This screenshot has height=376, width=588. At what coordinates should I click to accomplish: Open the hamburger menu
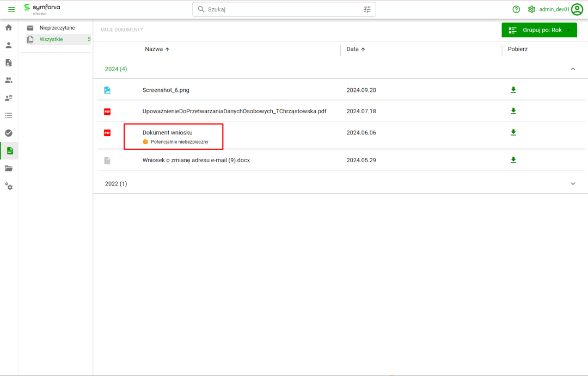(x=11, y=9)
